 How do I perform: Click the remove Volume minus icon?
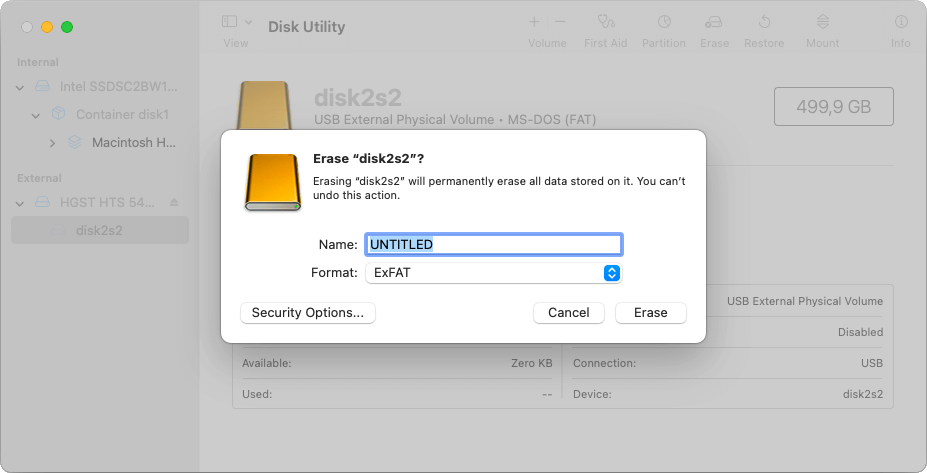[560, 21]
